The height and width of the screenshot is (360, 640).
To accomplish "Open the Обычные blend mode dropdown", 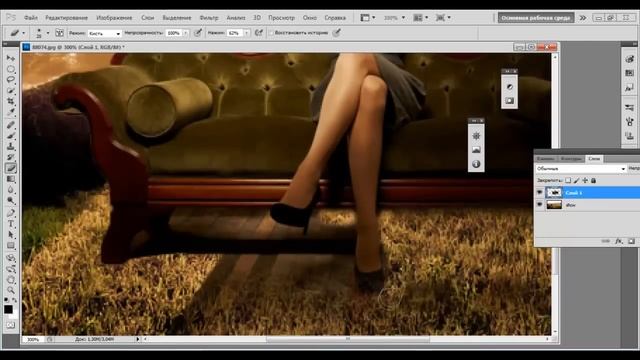I will pyautogui.click(x=580, y=169).
